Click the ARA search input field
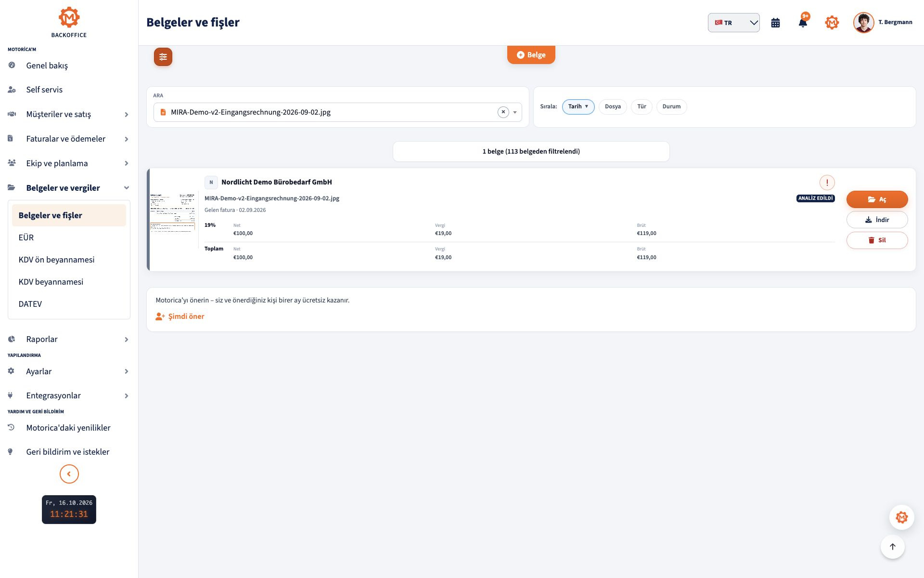Image resolution: width=924 pixels, height=578 pixels. (337, 112)
